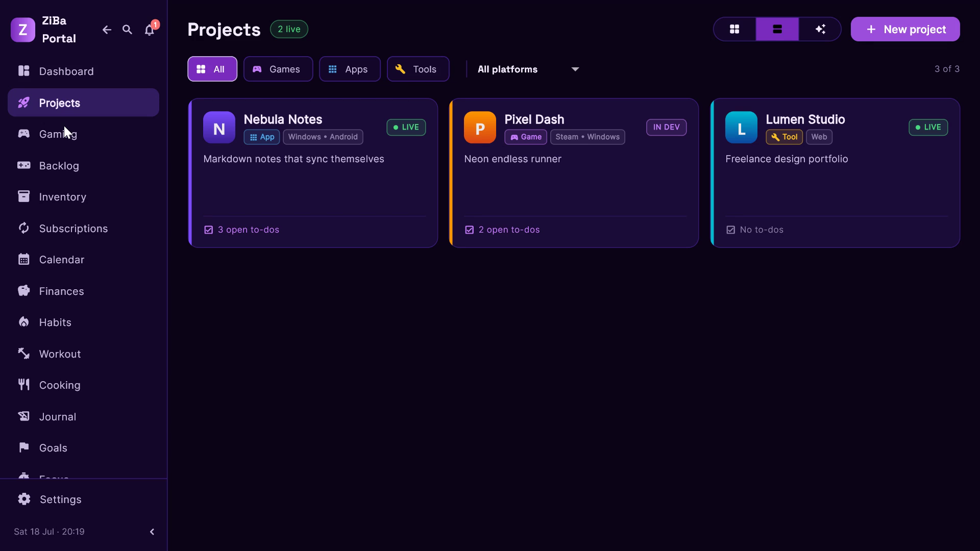This screenshot has height=551, width=980.
Task: Filter projects by Games
Action: [x=278, y=69]
